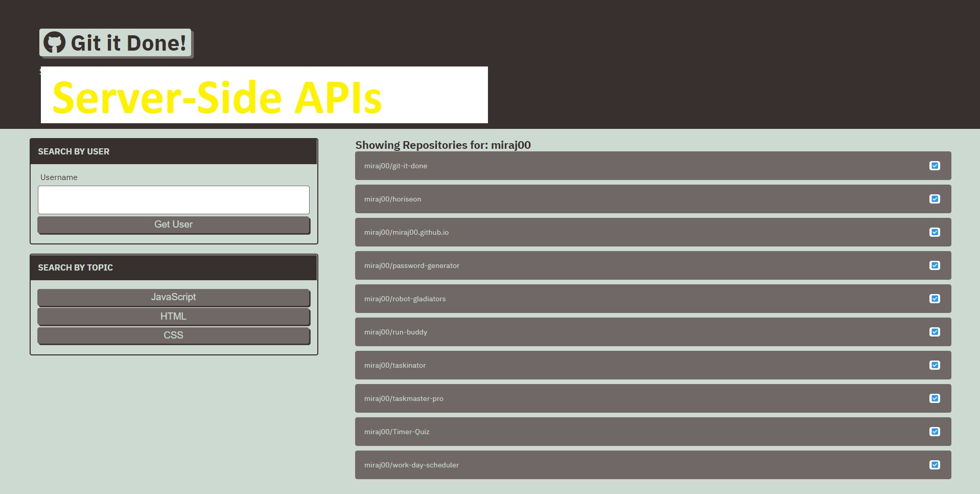Screen dimensions: 980x494
Task: Open the miraj00/password-generator repository
Action: (x=653, y=265)
